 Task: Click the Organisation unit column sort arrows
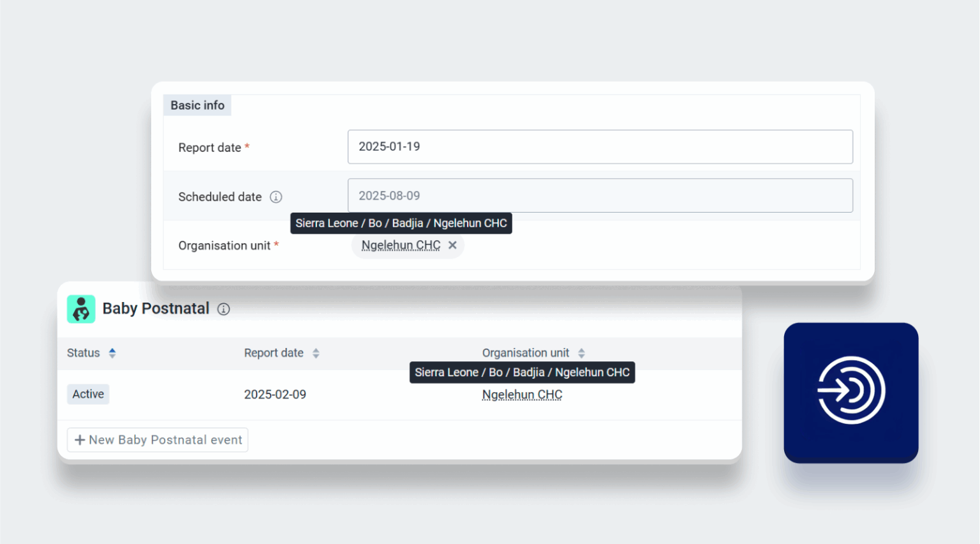click(581, 352)
